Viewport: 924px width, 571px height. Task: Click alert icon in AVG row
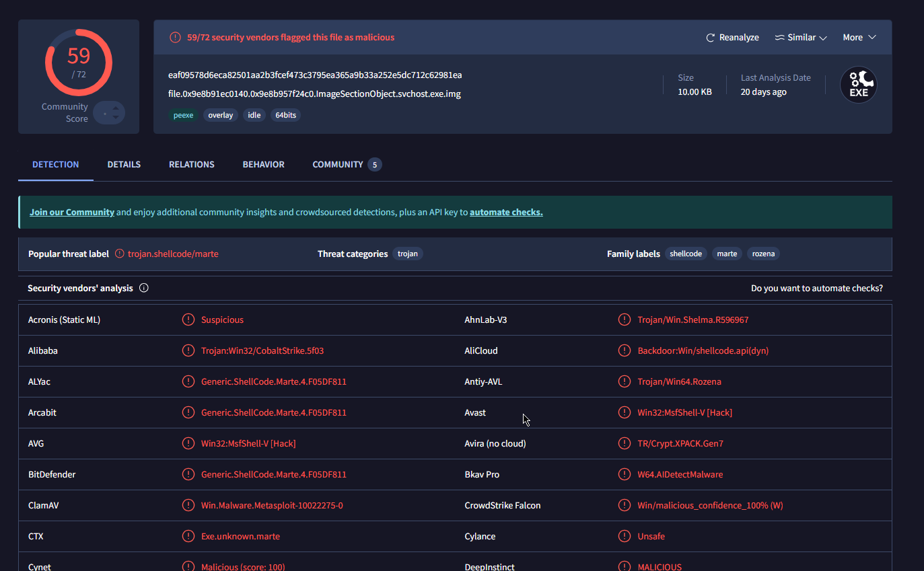(x=188, y=443)
